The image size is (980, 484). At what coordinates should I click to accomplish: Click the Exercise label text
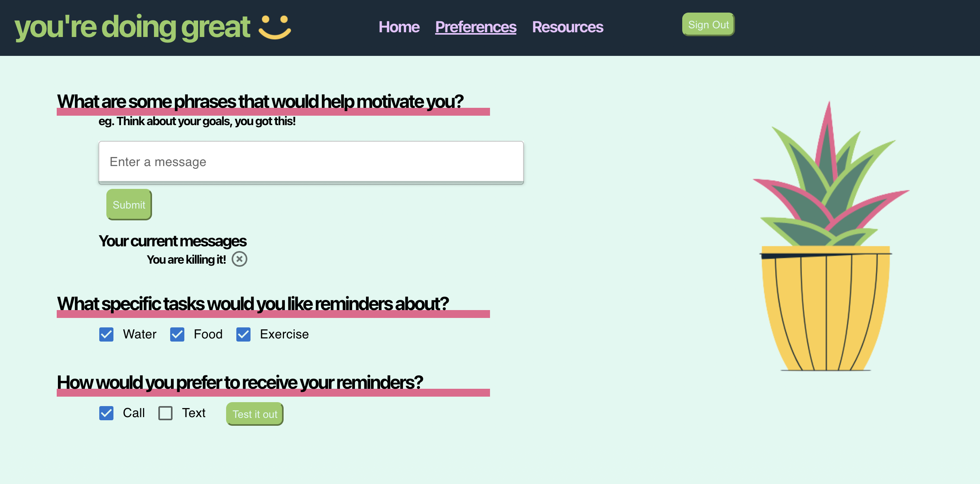tap(284, 334)
